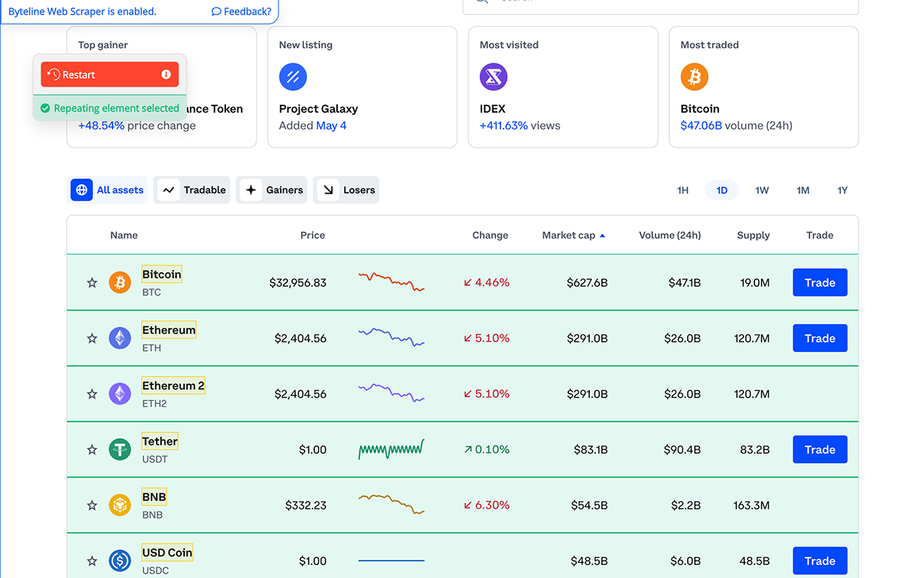This screenshot has height=578, width=924.
Task: Click the green check icon in status
Action: [x=45, y=108]
